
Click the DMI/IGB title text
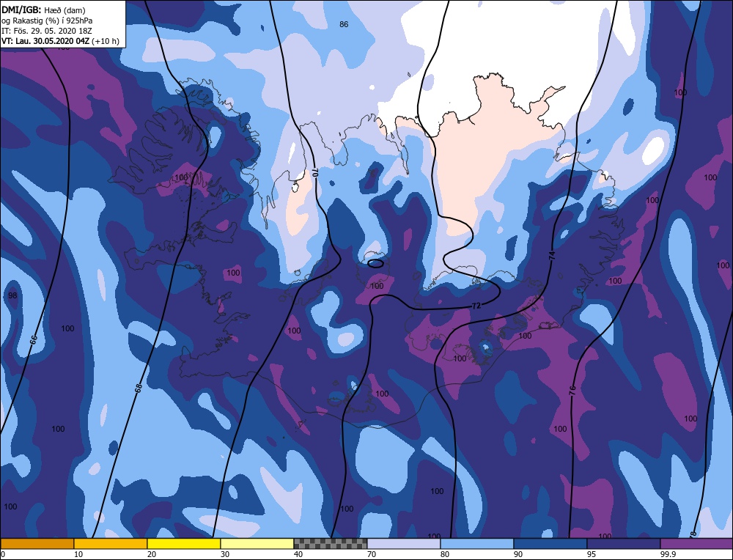tap(21, 10)
